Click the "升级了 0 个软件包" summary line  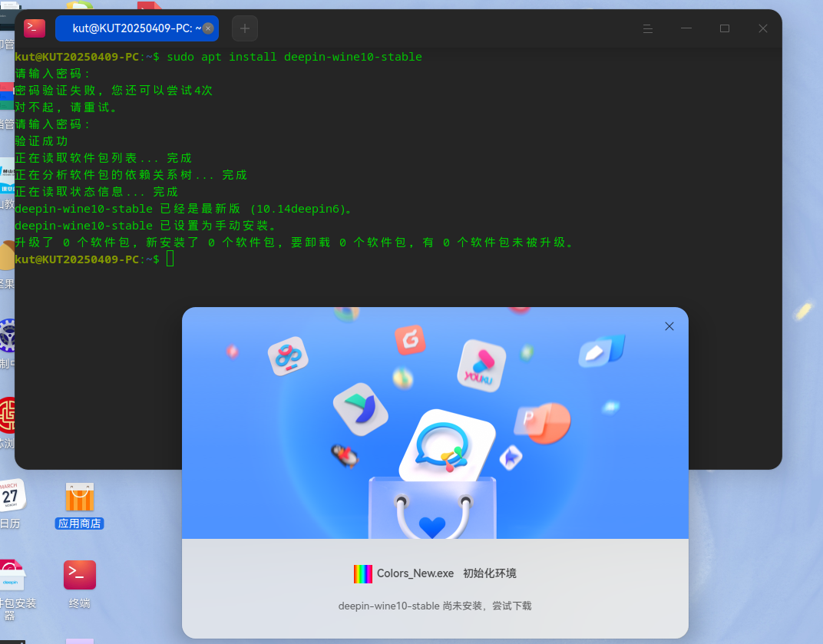tap(295, 242)
